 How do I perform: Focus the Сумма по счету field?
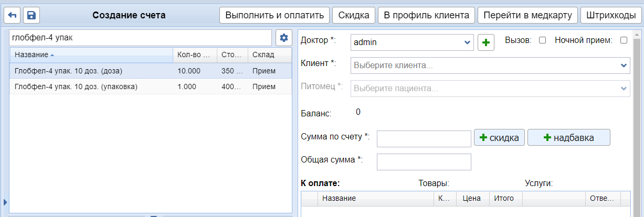click(424, 139)
